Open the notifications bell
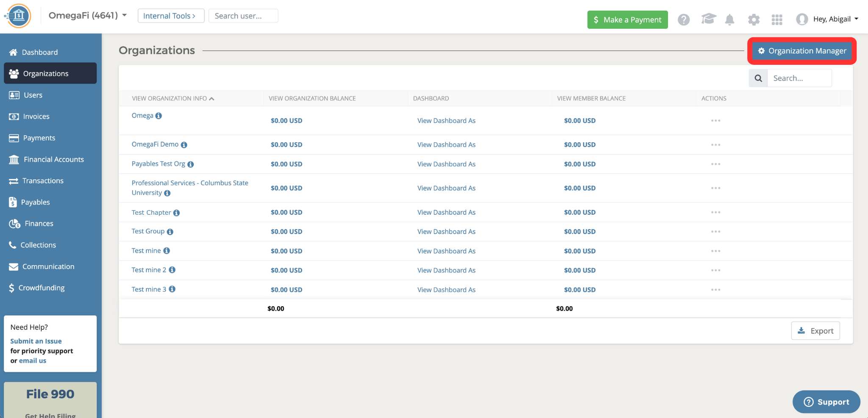This screenshot has width=868, height=418. click(729, 19)
